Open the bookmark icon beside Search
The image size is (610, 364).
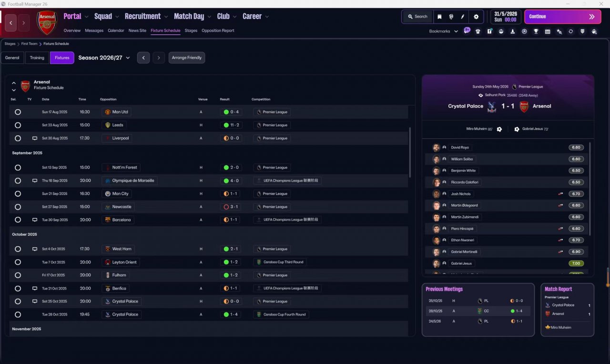(439, 17)
